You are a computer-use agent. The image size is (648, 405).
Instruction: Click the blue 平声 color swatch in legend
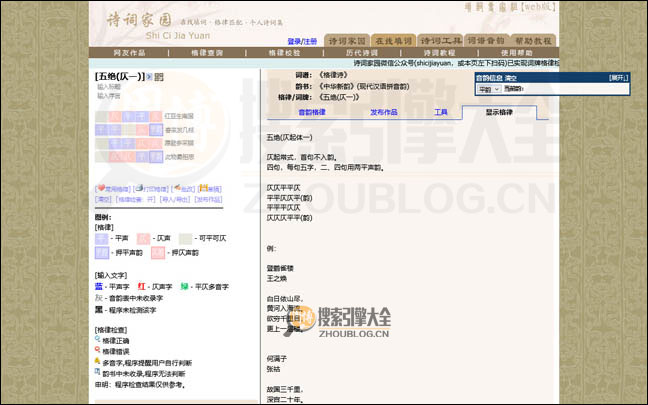101,239
